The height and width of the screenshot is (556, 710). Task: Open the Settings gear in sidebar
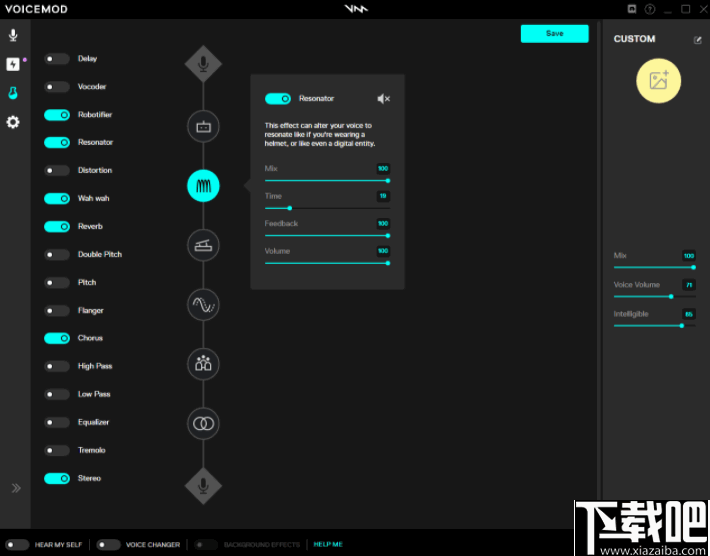click(13, 122)
